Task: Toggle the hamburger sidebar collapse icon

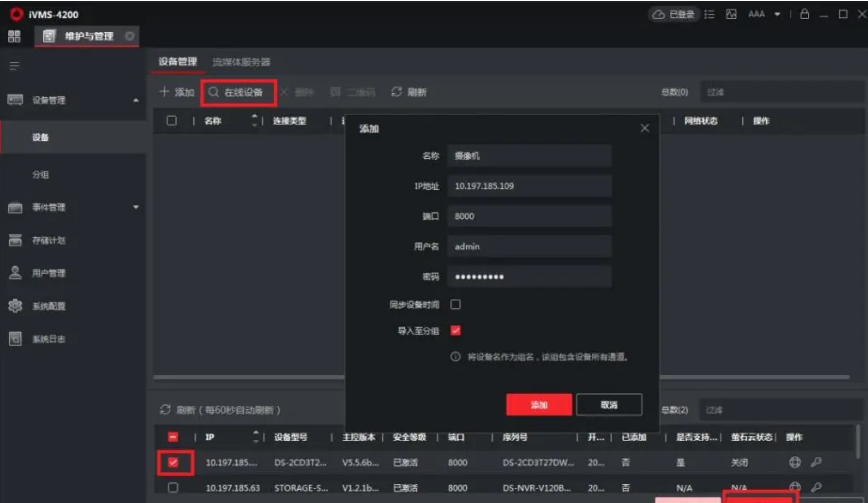Action: point(14,66)
